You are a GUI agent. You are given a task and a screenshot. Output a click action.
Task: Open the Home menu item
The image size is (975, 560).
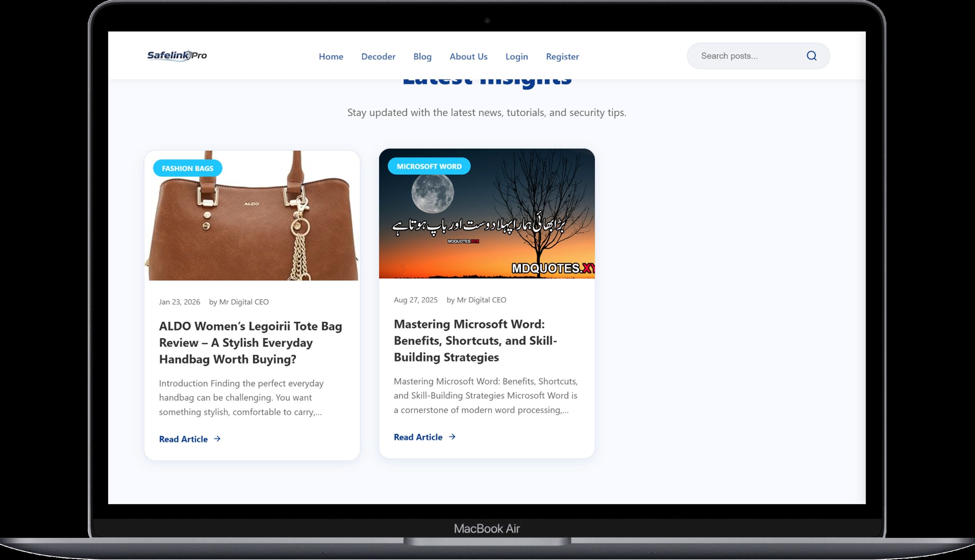(x=331, y=57)
